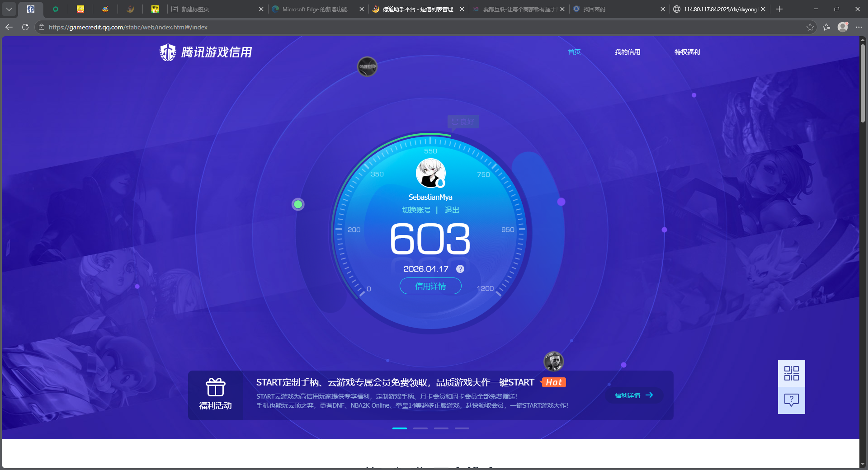The image size is (868, 470).
Task: Select the second carousel indicator dot
Action: pyautogui.click(x=420, y=428)
